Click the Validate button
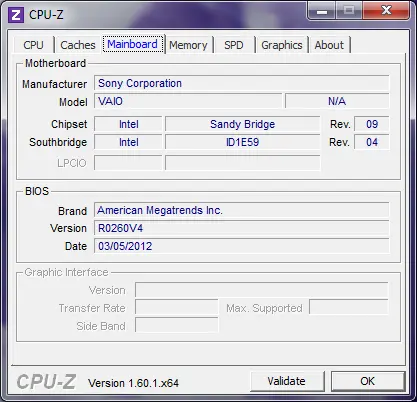The height and width of the screenshot is (402, 417). (x=287, y=381)
